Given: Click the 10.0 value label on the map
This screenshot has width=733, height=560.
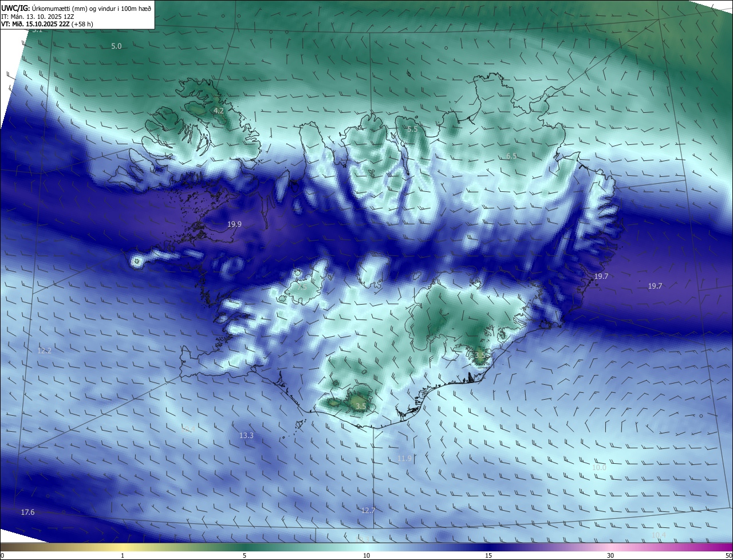Looking at the screenshot, I should point(599,468).
